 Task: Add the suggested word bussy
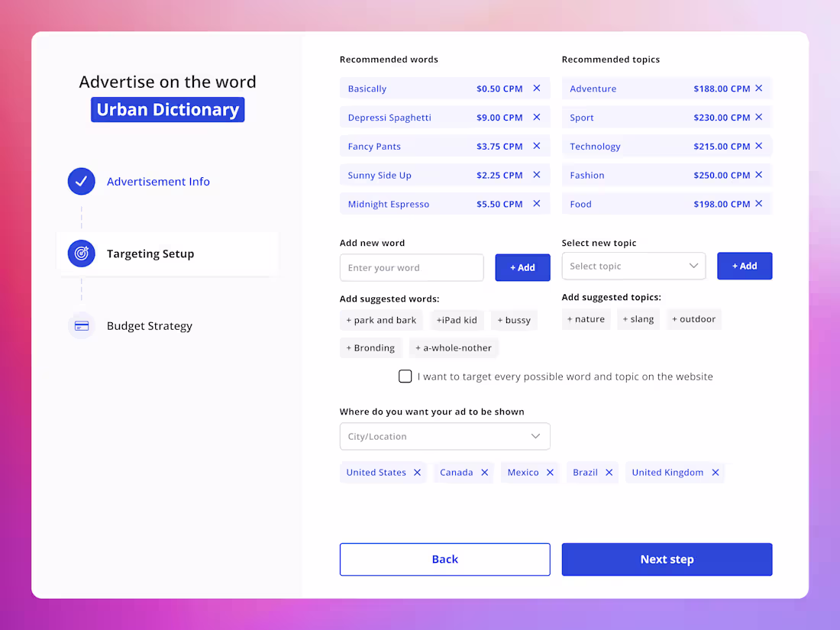coord(514,319)
